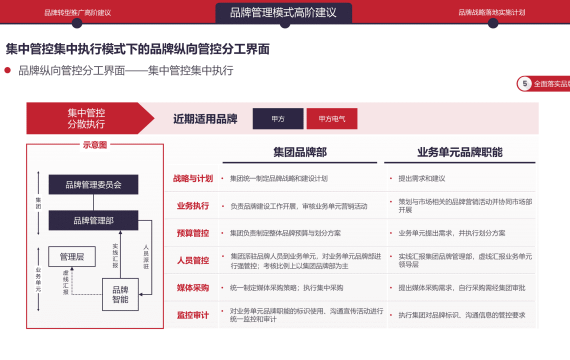Click the dark navy 甲方 brand button

coord(278,119)
